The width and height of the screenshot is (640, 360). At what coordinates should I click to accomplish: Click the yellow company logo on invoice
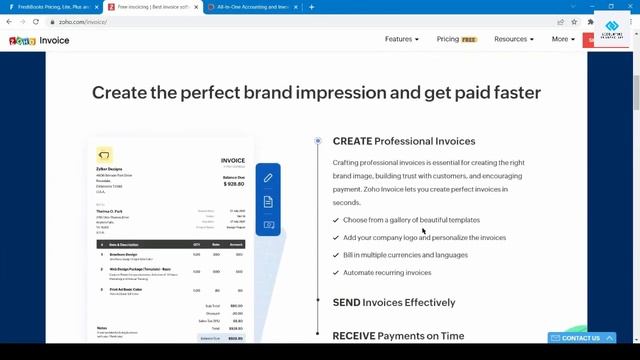pyautogui.click(x=104, y=155)
